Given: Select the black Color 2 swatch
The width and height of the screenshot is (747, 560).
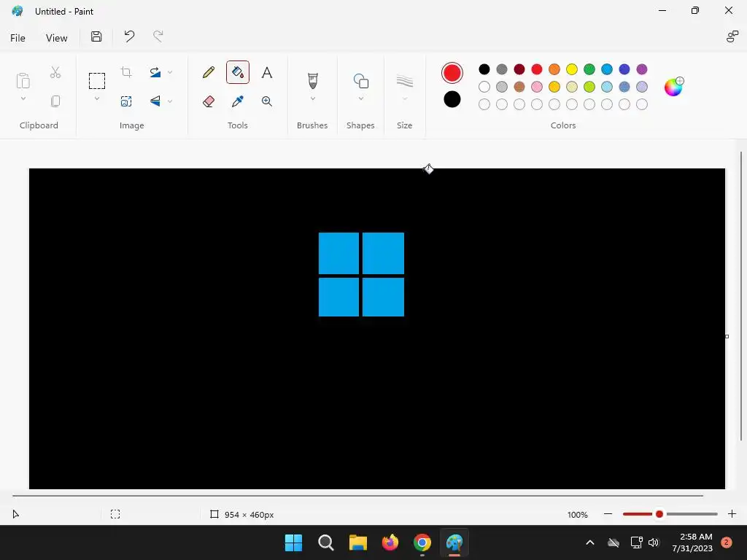Looking at the screenshot, I should pos(452,99).
